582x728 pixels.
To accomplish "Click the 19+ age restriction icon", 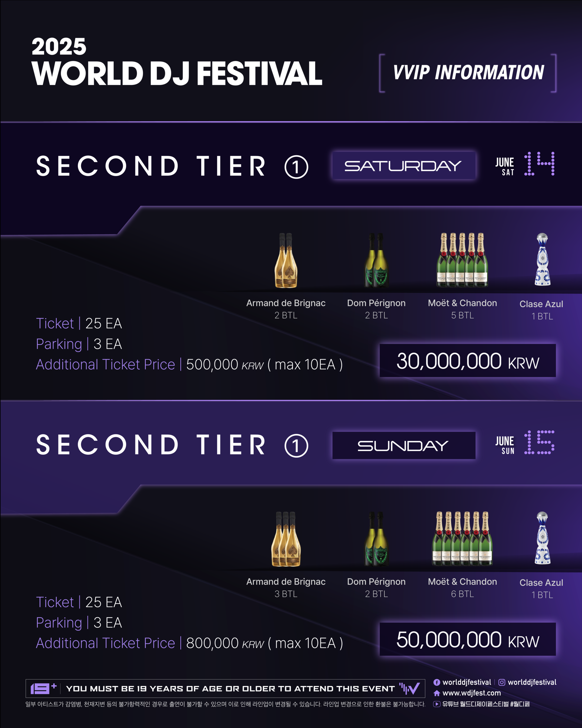I will (x=44, y=688).
